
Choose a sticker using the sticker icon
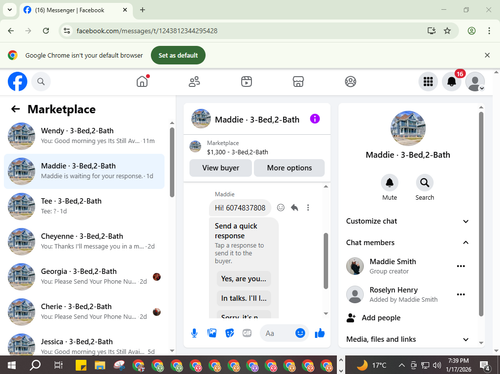(229, 333)
